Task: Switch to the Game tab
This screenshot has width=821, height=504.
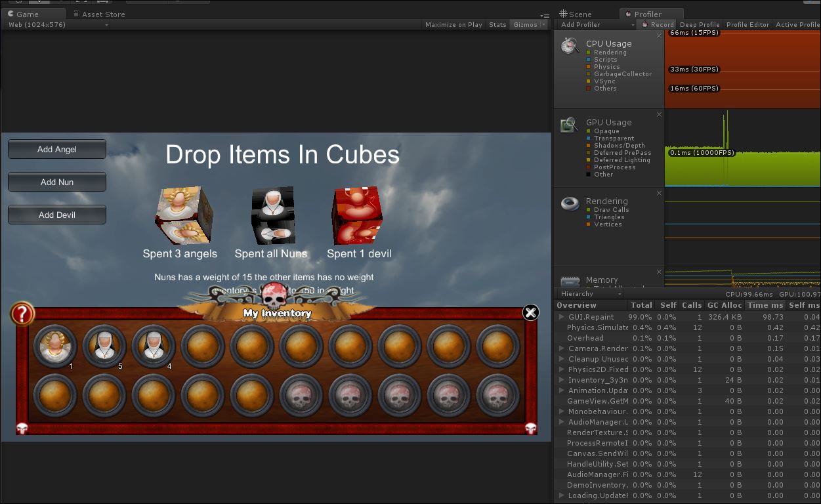Action: point(33,14)
